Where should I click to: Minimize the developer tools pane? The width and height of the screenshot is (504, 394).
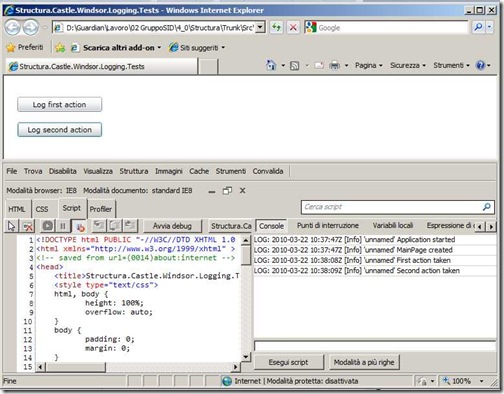(212, 191)
